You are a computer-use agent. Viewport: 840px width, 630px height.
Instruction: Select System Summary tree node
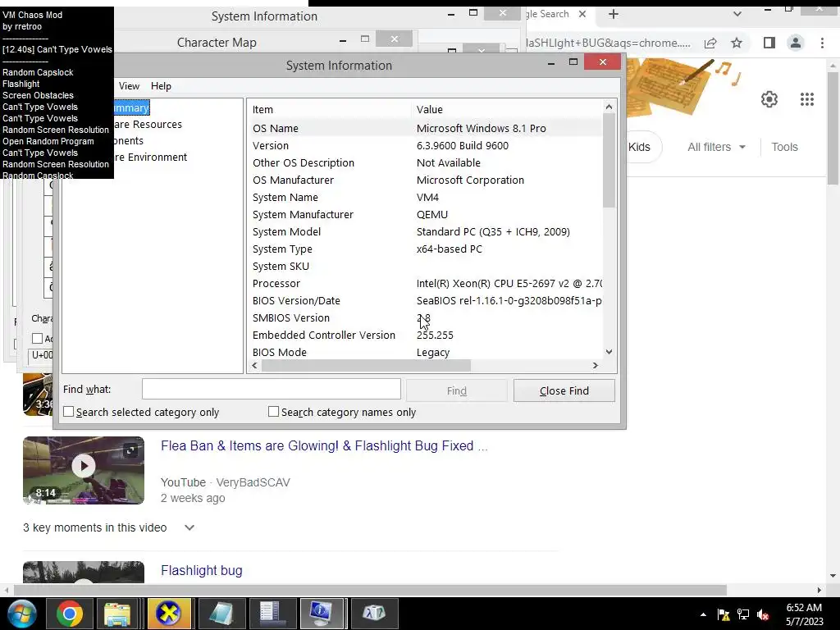(x=130, y=107)
